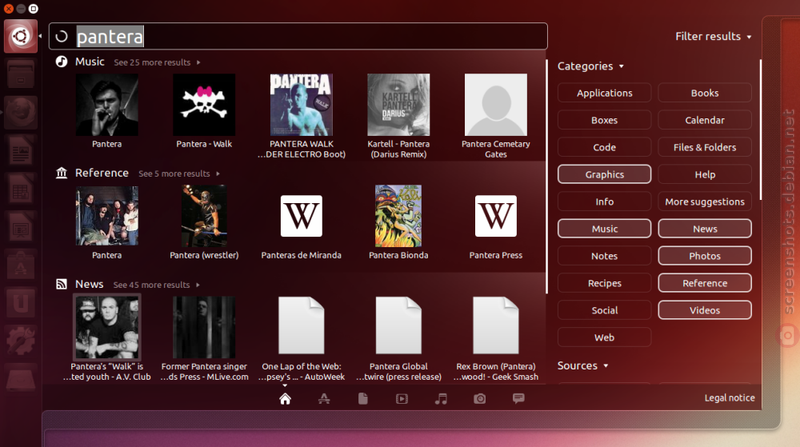Open the Applications lens icon
The image size is (800, 447).
point(324,399)
